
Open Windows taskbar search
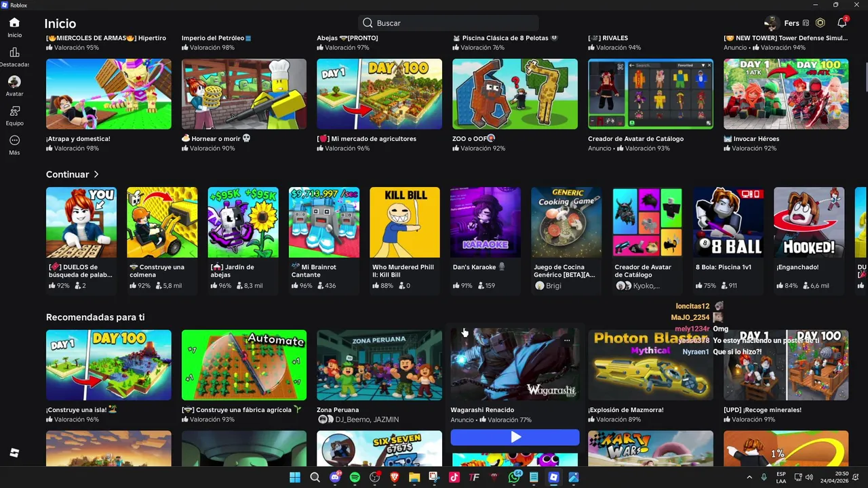tap(315, 477)
